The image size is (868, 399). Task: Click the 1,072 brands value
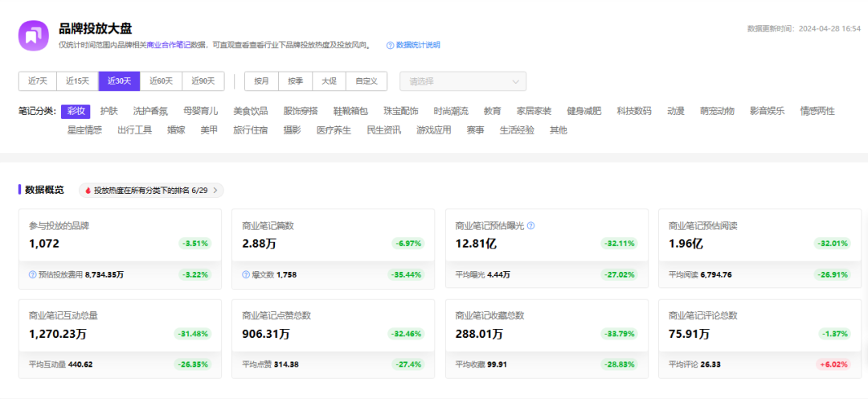(x=43, y=243)
